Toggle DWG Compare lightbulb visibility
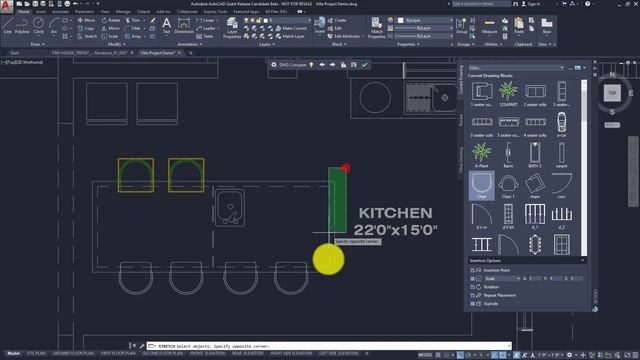Screen dimensions: 640x360 click(311, 65)
